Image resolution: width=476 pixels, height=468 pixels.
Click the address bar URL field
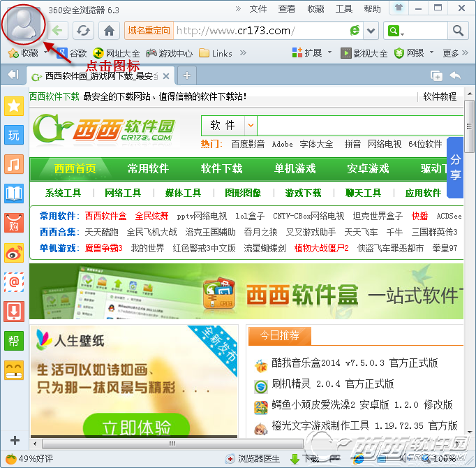coord(261,31)
